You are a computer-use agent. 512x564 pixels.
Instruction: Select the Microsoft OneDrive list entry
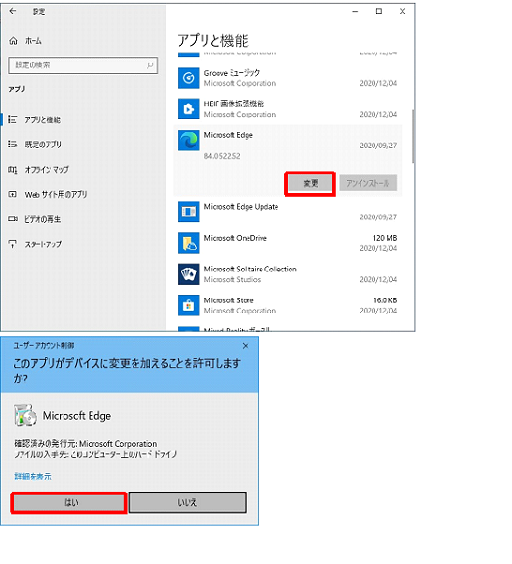[288, 243]
